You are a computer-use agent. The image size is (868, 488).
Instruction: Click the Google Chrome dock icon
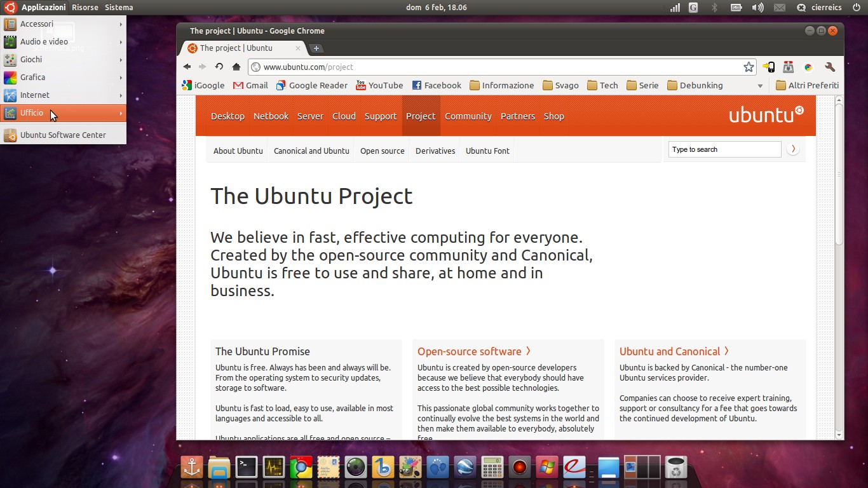[x=301, y=467]
